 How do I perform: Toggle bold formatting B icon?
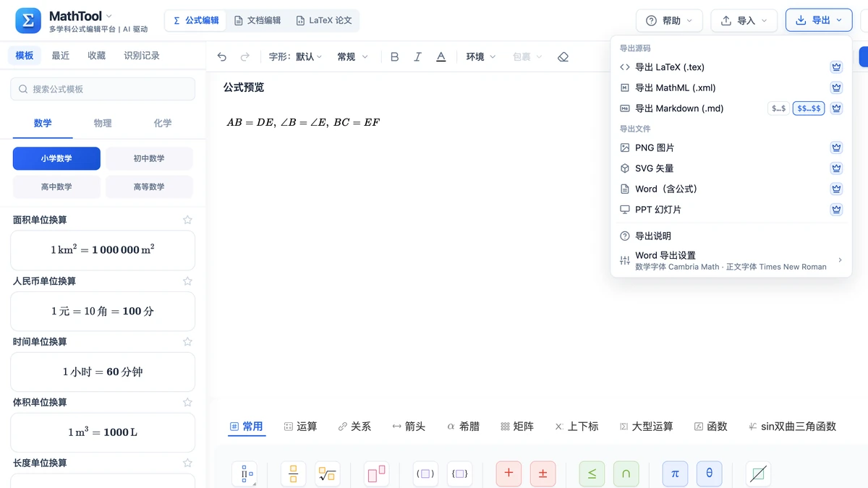394,57
